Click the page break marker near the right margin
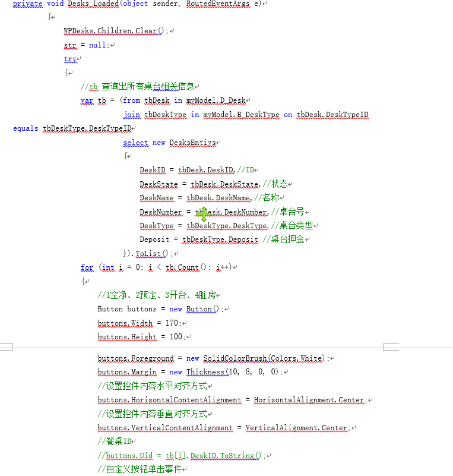The image size is (453, 476). coord(391,347)
